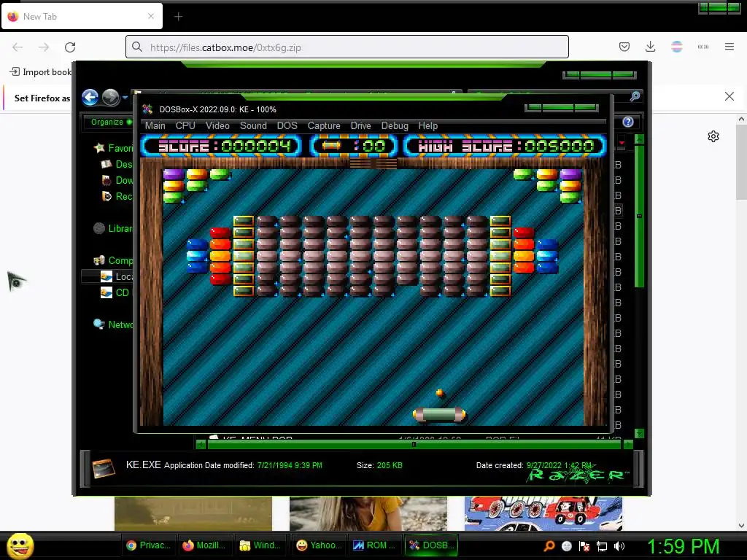747x560 pixels.
Task: Select CD drive in Explorer navigation pane
Action: point(115,292)
